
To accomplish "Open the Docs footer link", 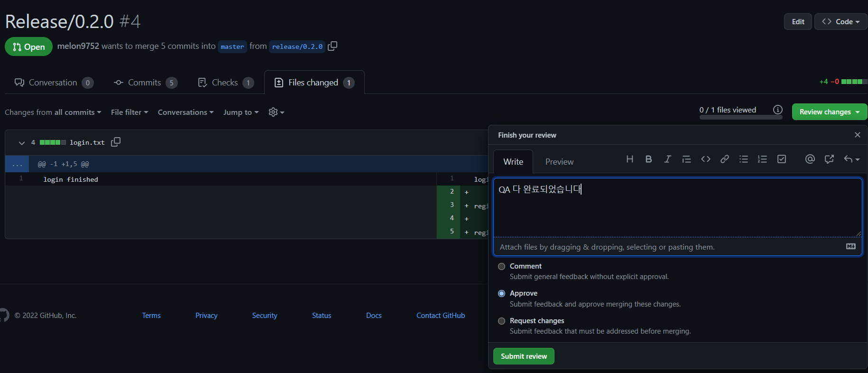I will (x=374, y=316).
